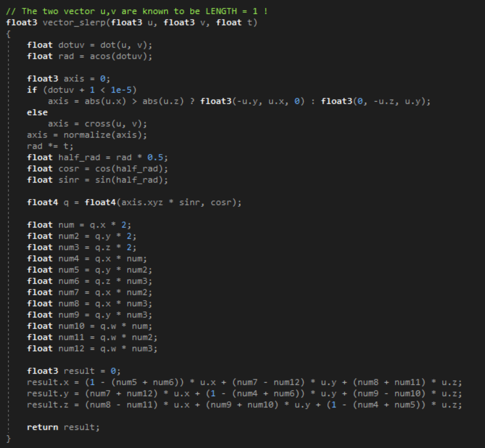Place cursor on the opening curly brace
Viewport: 485px width, 448px height.
coord(8,34)
